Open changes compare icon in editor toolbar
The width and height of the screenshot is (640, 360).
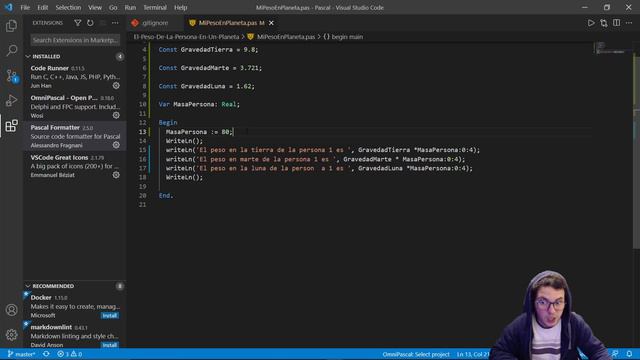[604, 23]
